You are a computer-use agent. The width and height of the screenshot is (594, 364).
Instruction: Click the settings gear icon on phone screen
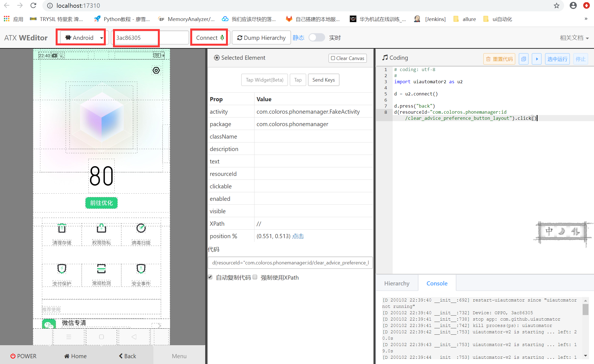pos(156,70)
